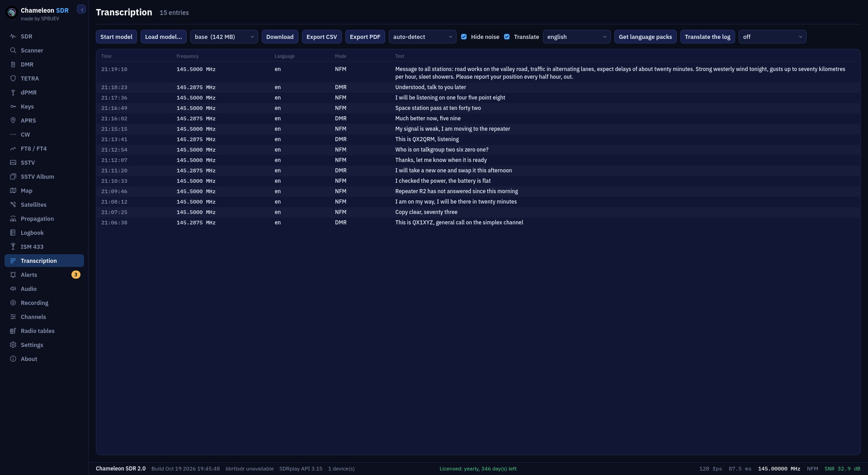Image resolution: width=868 pixels, height=475 pixels.
Task: Select the SSTV Album icon
Action: pyautogui.click(x=13, y=176)
